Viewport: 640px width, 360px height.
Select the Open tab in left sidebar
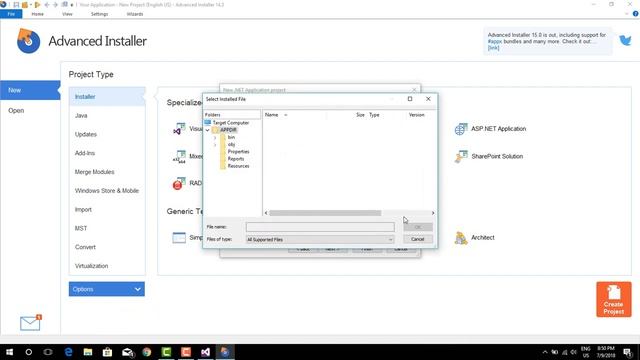tap(16, 111)
